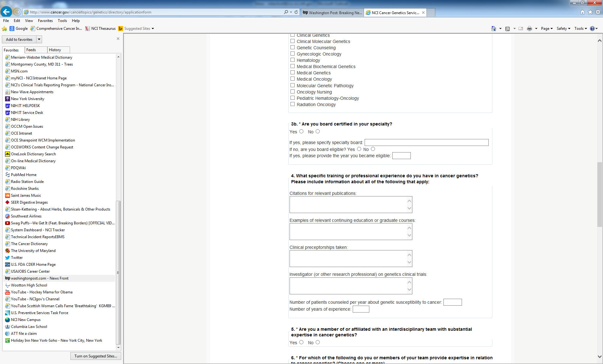
Task: Click the RSS feeds icon
Action: [x=508, y=29]
